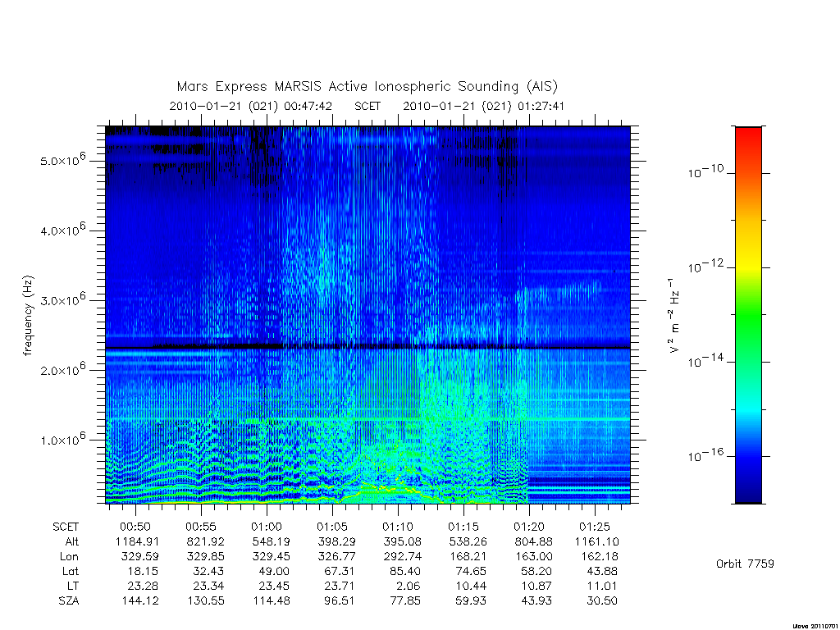Click the SZA value '96.51'
The height and width of the screenshot is (630, 840).
(340, 601)
